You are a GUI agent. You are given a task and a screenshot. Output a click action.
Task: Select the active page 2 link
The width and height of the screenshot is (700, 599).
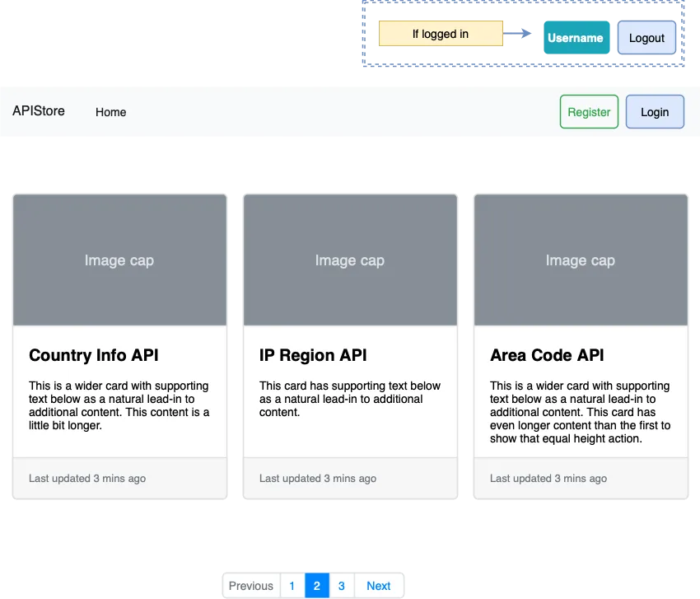tap(316, 586)
